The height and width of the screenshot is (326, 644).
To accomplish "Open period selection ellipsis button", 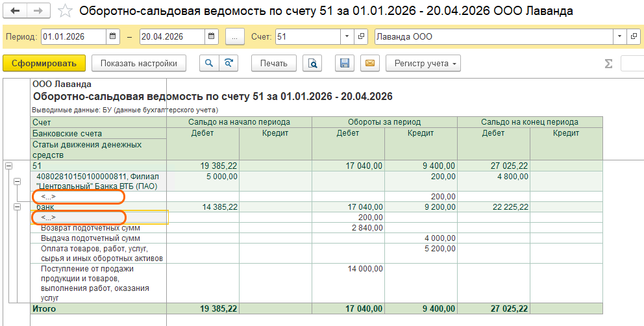I will (x=234, y=37).
